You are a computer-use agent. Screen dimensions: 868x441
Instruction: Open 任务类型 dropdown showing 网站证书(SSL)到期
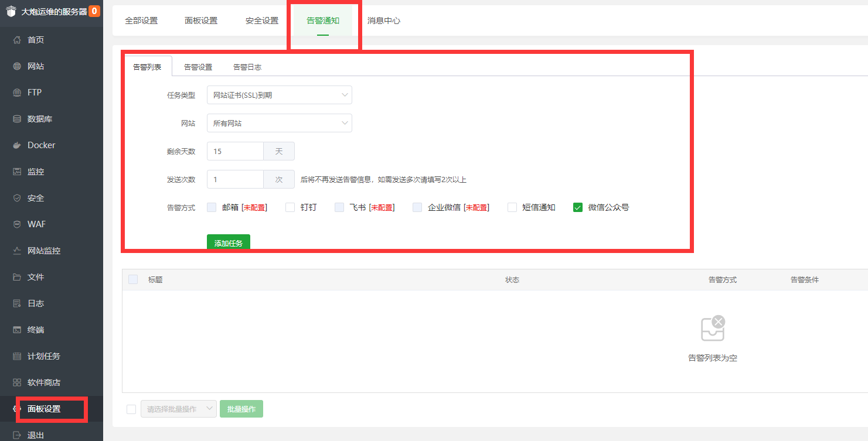click(x=280, y=95)
